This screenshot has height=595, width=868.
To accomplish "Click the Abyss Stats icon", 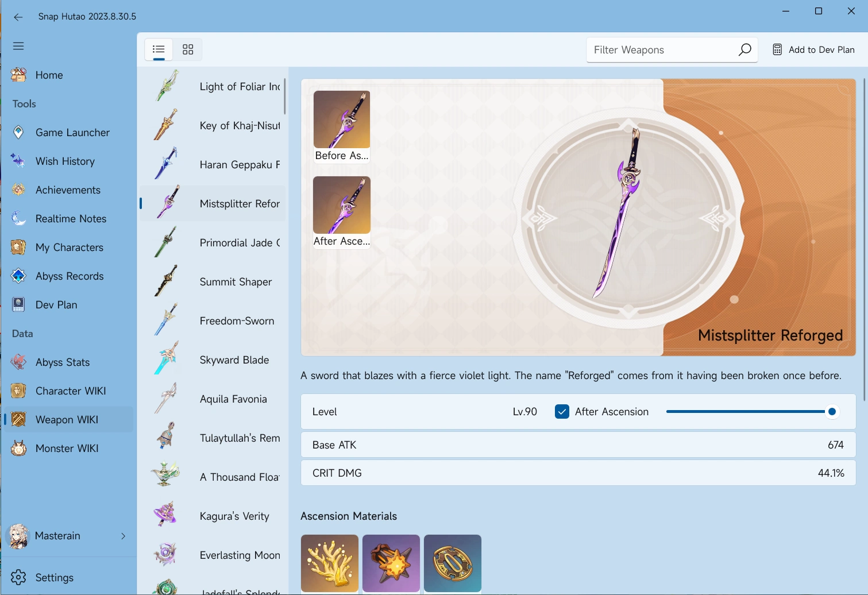I will (x=18, y=362).
